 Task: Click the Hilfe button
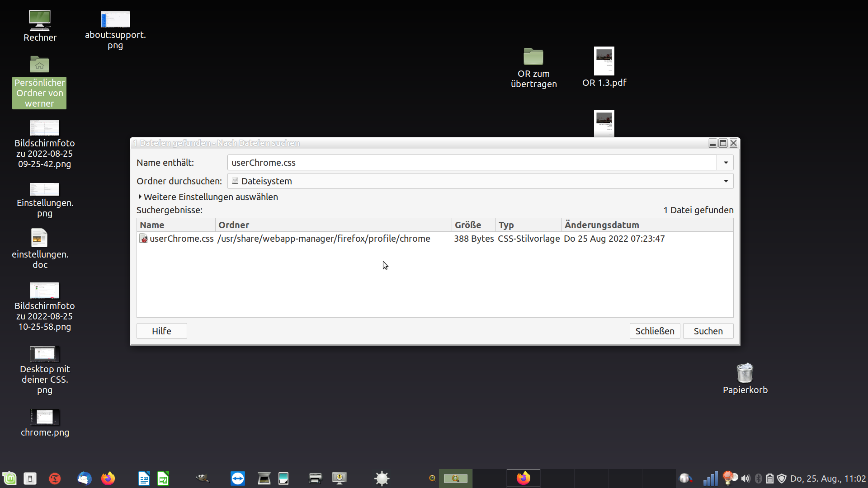pos(161,331)
